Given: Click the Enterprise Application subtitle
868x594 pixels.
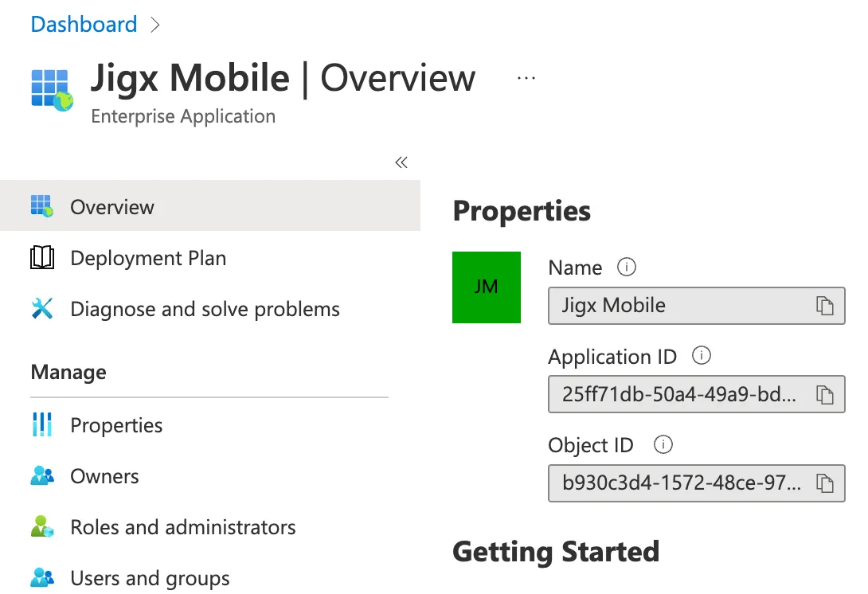Looking at the screenshot, I should tap(183, 116).
